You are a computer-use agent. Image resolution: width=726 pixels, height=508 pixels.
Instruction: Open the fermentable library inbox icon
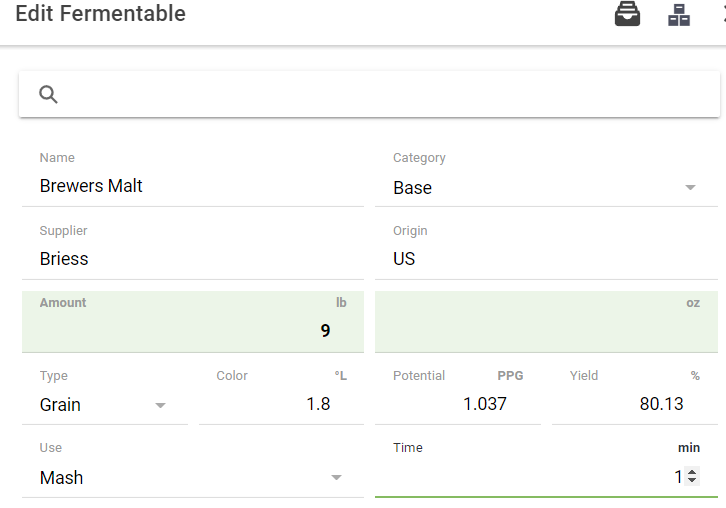click(627, 15)
